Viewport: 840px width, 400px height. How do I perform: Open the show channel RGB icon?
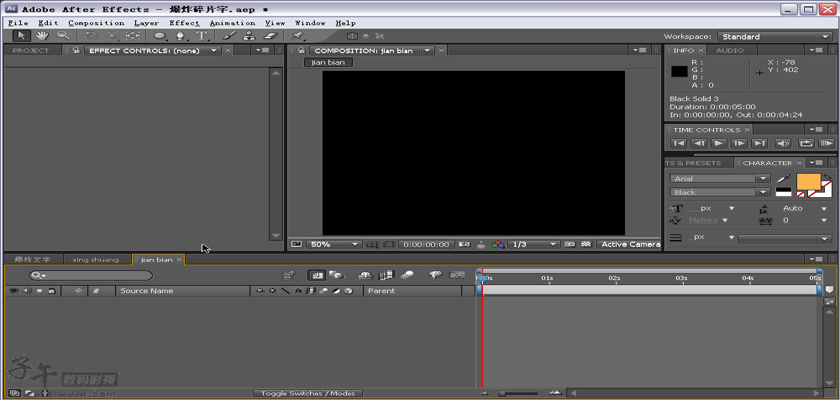pyautogui.click(x=498, y=244)
